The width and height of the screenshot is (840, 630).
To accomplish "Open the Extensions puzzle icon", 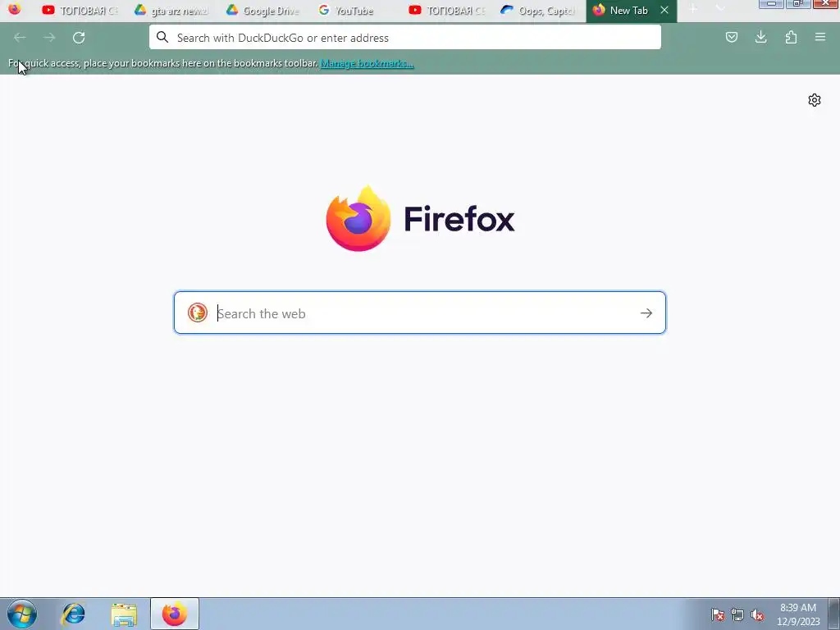I will click(x=791, y=37).
